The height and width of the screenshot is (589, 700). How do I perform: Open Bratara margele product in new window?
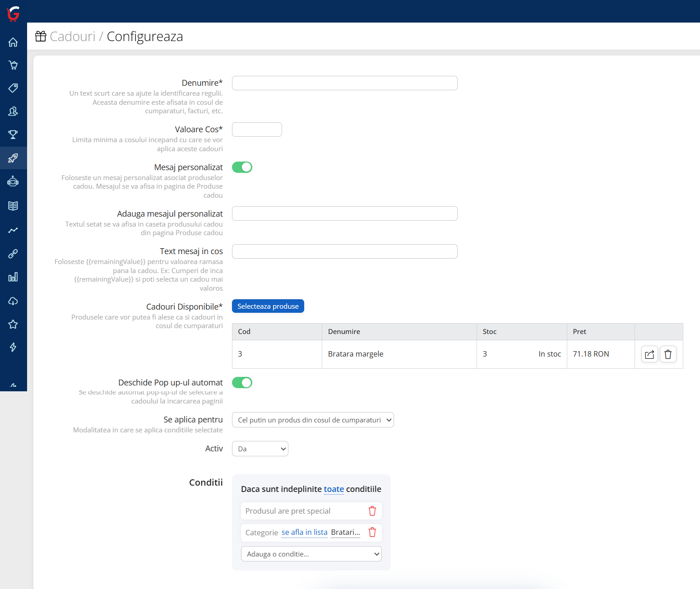click(x=649, y=354)
